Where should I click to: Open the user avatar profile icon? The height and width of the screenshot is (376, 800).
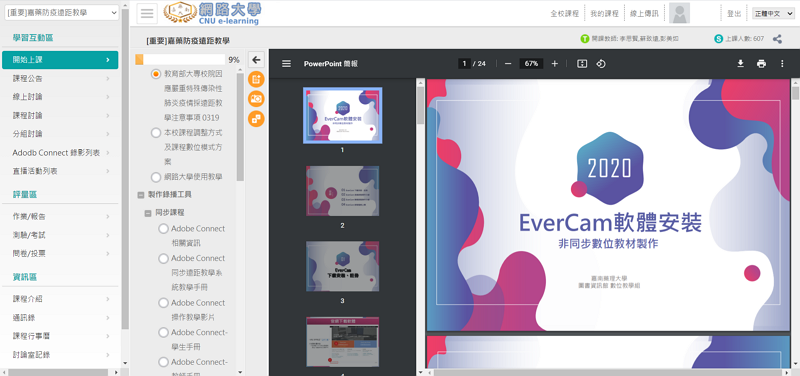coord(679,13)
